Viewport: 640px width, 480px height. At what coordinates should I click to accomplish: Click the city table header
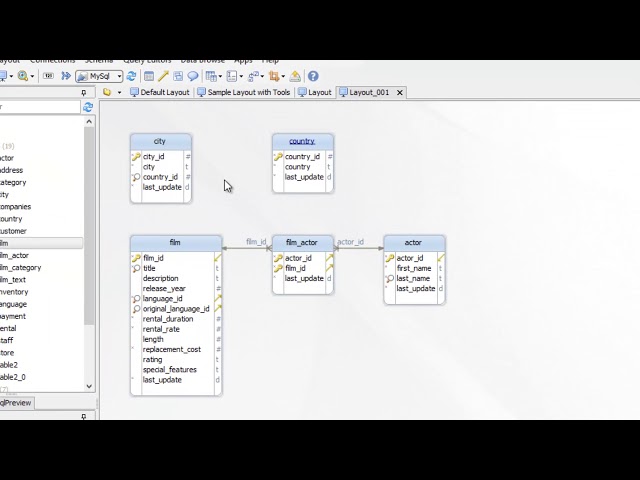tap(161, 141)
